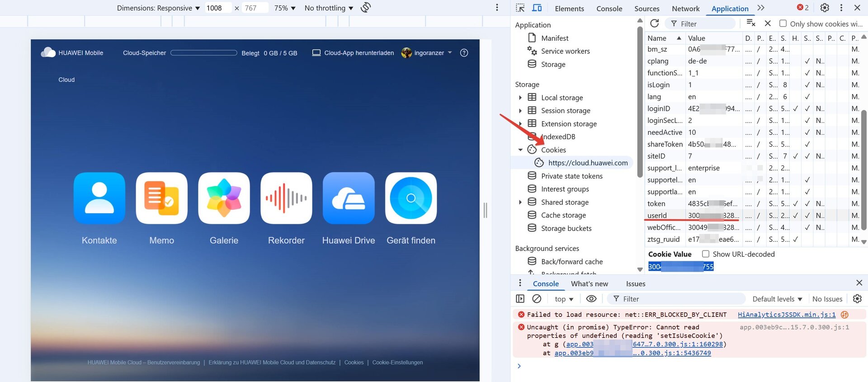Image resolution: width=868 pixels, height=382 pixels.
Task: Open the Cookies footer link
Action: point(354,363)
